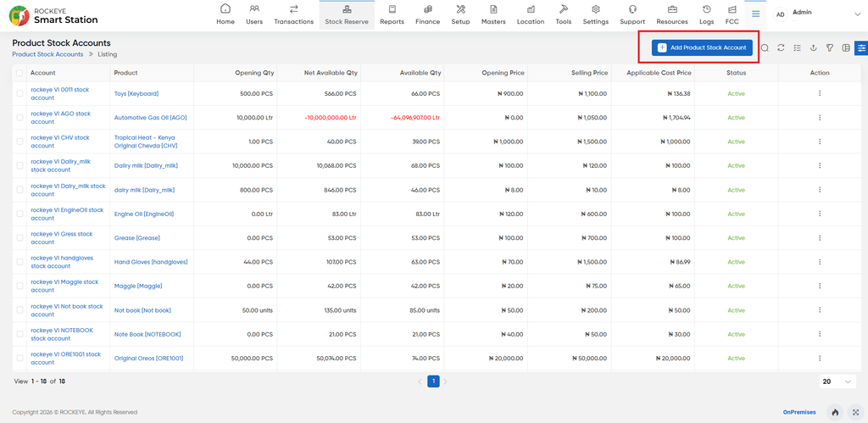The height and width of the screenshot is (423, 868).
Task: Click the download/export icon
Action: pos(813,48)
